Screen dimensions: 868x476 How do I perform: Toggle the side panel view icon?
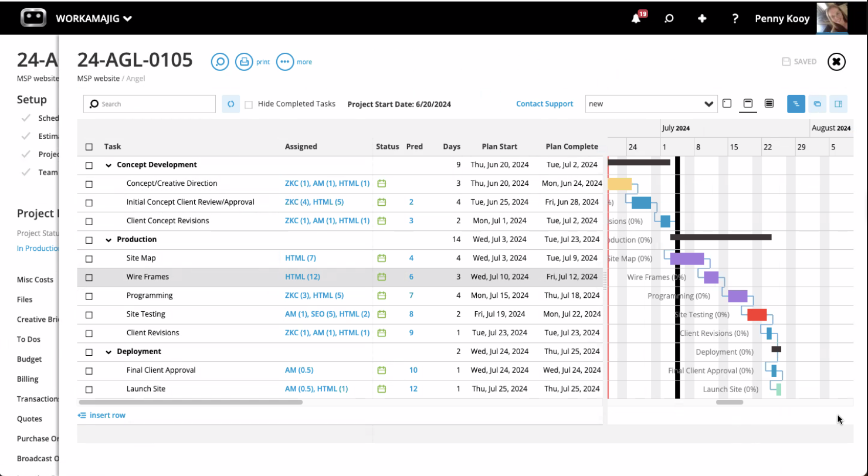[838, 104]
